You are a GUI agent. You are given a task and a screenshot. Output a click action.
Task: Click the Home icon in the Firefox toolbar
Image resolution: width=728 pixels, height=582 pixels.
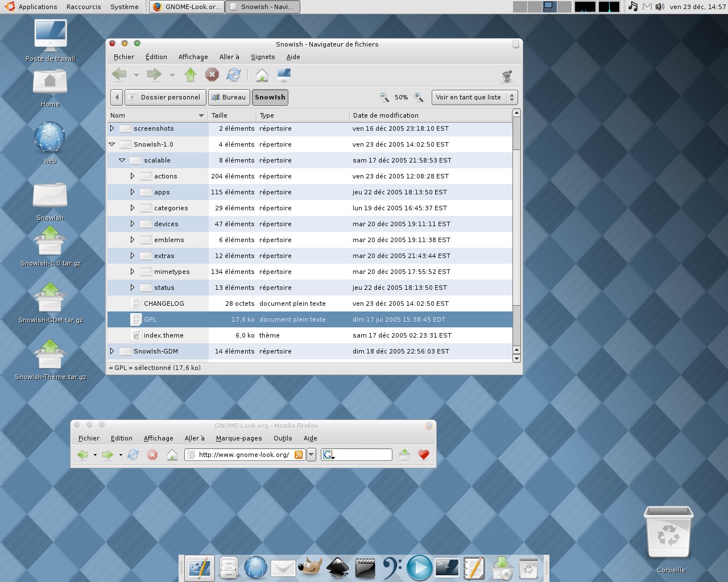coord(172,455)
